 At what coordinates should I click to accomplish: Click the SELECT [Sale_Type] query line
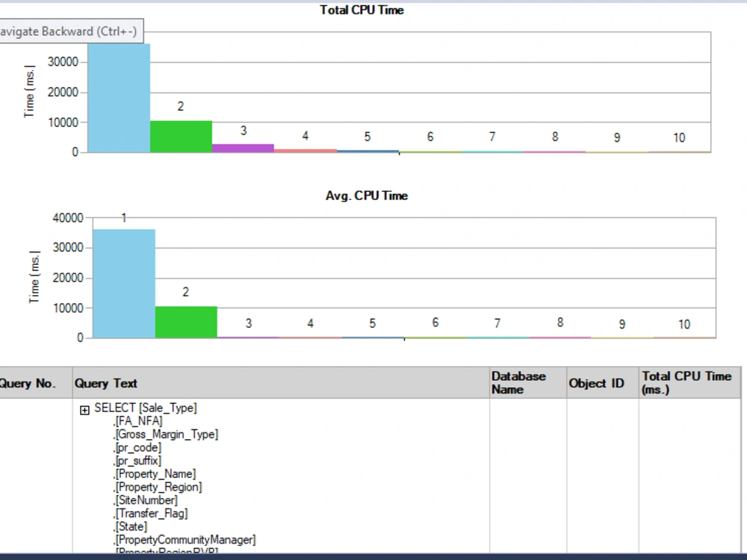click(146, 408)
